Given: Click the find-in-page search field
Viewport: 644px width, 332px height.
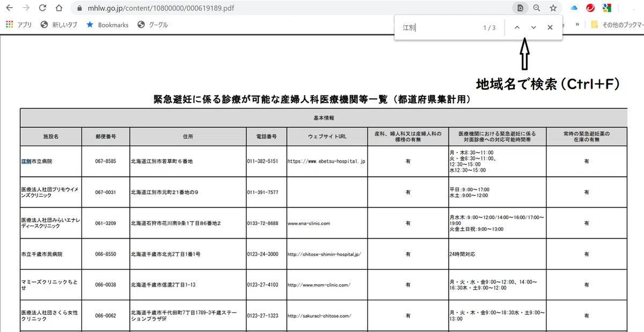Looking at the screenshot, I should point(439,27).
